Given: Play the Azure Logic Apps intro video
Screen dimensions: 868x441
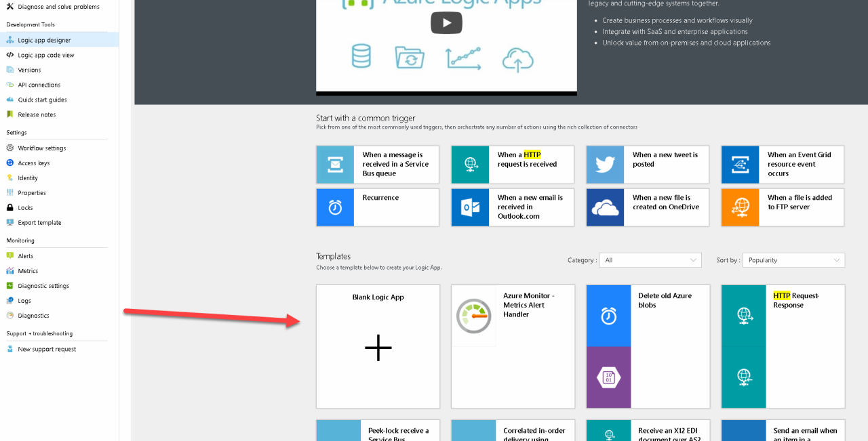Looking at the screenshot, I should click(446, 23).
